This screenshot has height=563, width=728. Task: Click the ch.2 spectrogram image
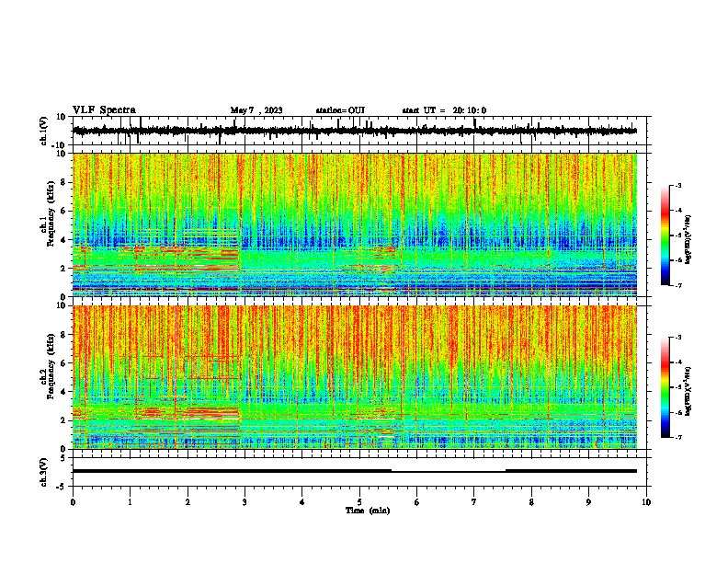[x=355, y=377]
